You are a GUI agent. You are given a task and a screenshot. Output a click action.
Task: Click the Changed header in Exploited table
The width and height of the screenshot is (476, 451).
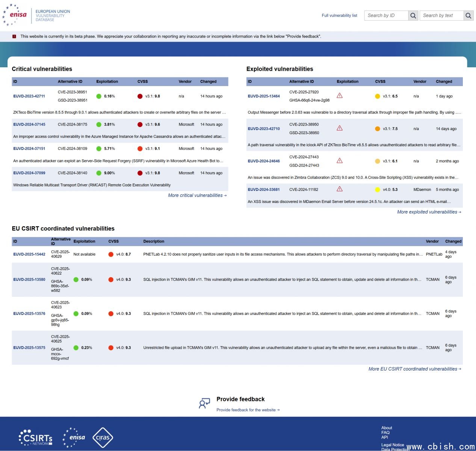click(444, 82)
